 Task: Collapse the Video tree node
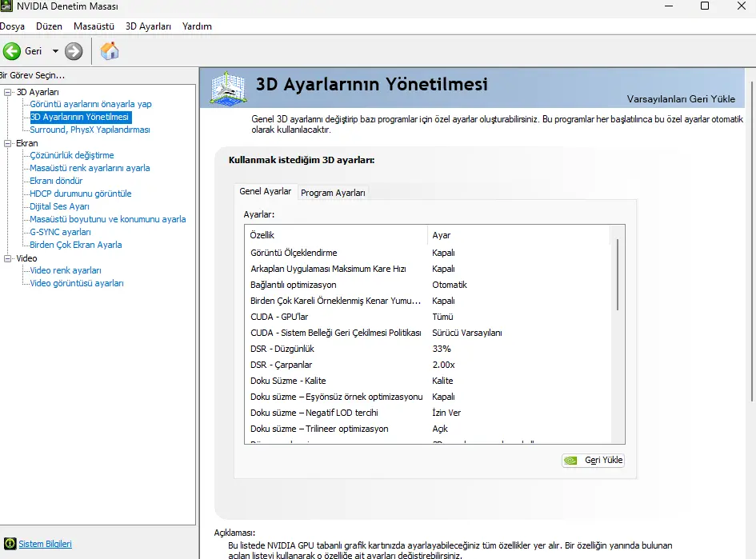pos(7,258)
